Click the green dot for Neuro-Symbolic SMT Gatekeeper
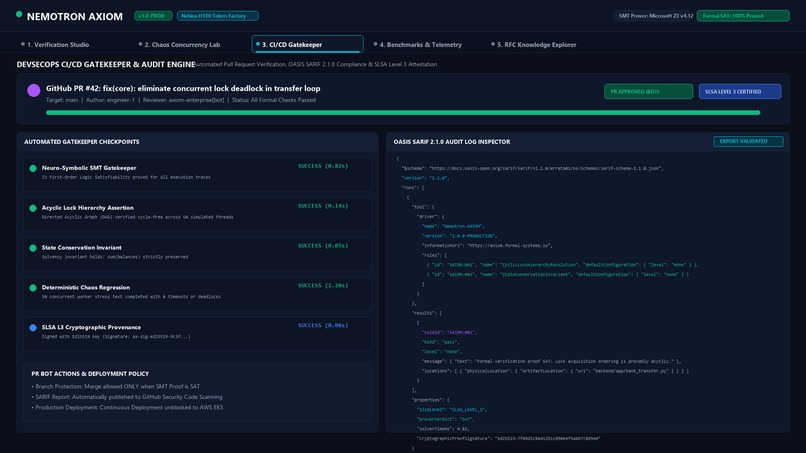The height and width of the screenshot is (453, 806). 33,168
